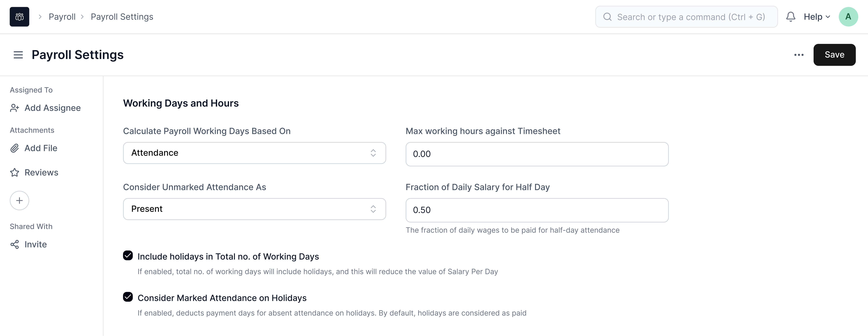Click the Reviews star icon
868x336 pixels.
[14, 172]
